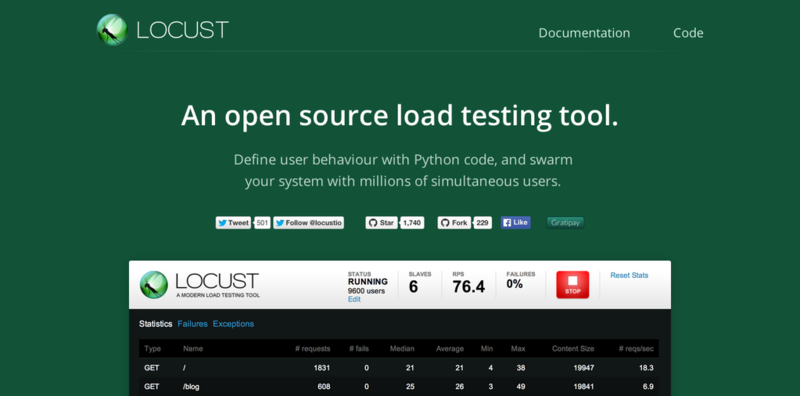Sort by the # requests column header

click(x=312, y=349)
